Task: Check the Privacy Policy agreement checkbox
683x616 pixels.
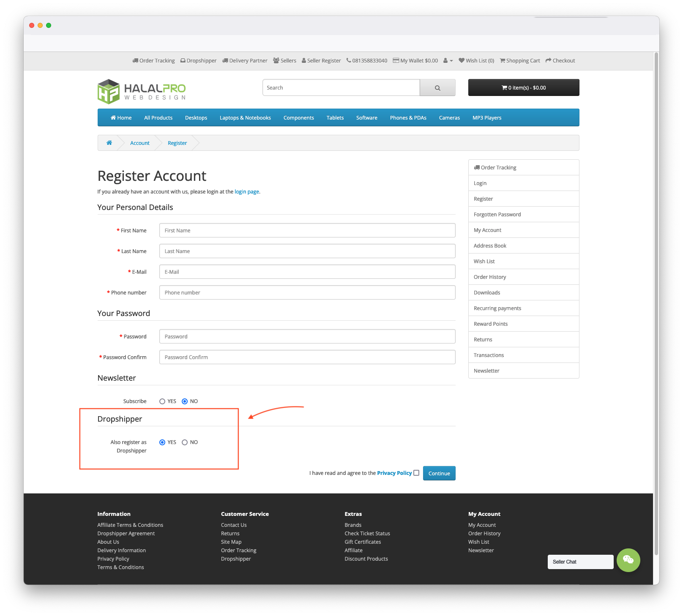Action: tap(416, 473)
